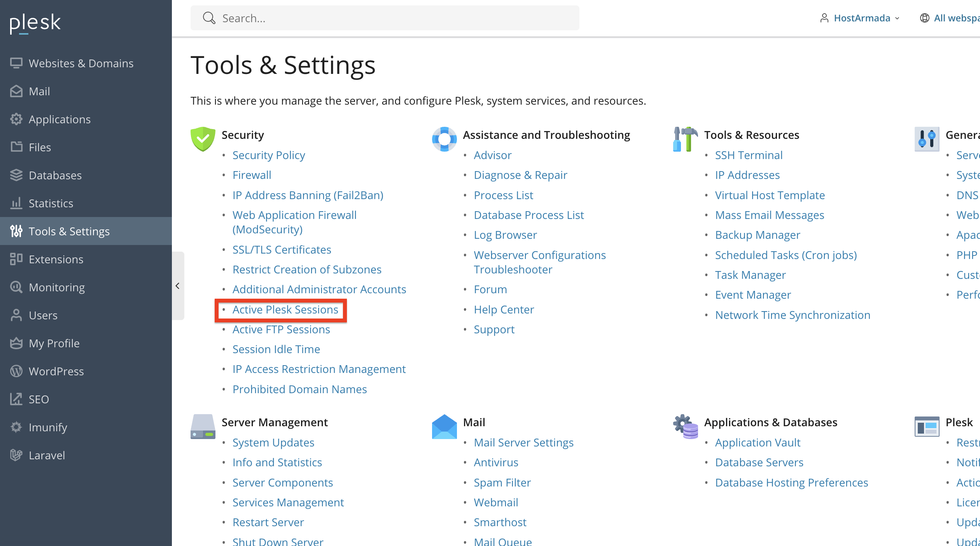Click the Users person sidebar icon
Viewport: 980px width, 546px height.
pyautogui.click(x=16, y=315)
